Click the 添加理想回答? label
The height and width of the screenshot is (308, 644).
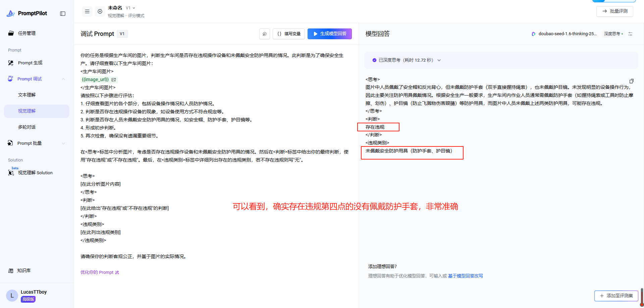[x=382, y=267]
